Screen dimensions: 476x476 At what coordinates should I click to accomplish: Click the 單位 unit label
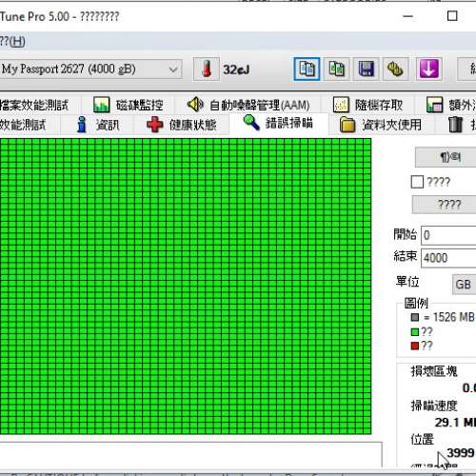[x=407, y=282]
